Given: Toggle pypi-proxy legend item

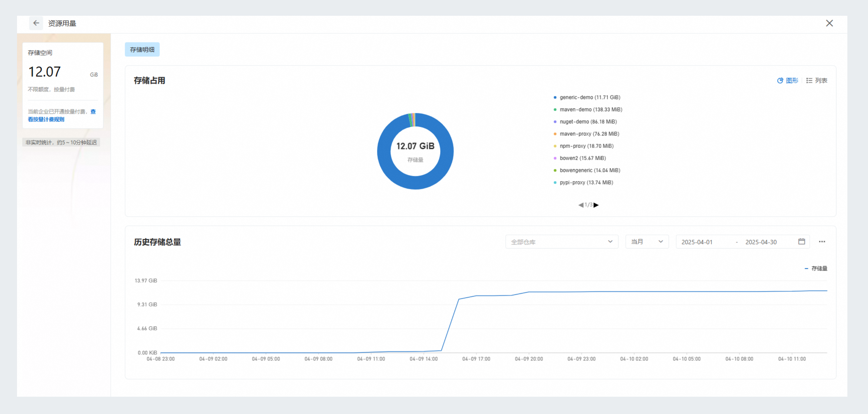Looking at the screenshot, I should point(586,182).
